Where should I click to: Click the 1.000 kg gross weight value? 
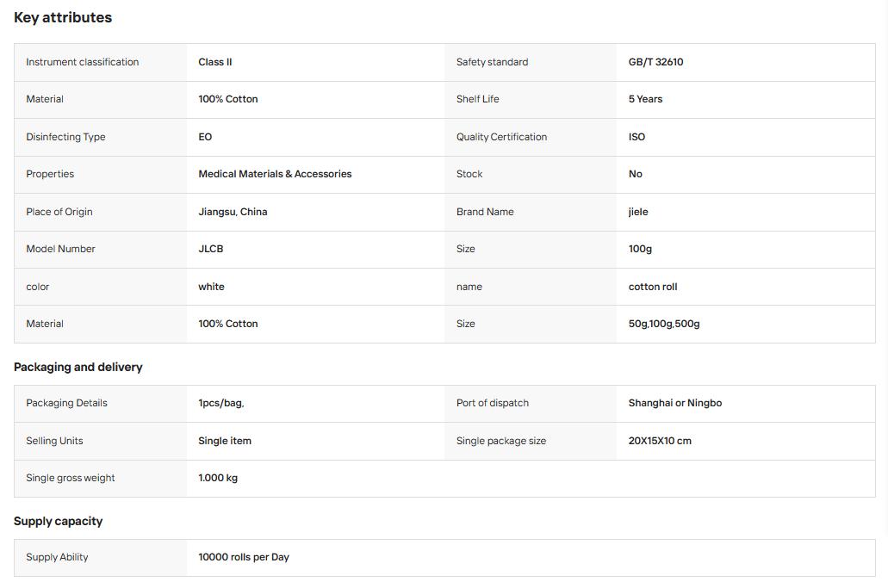click(x=218, y=478)
